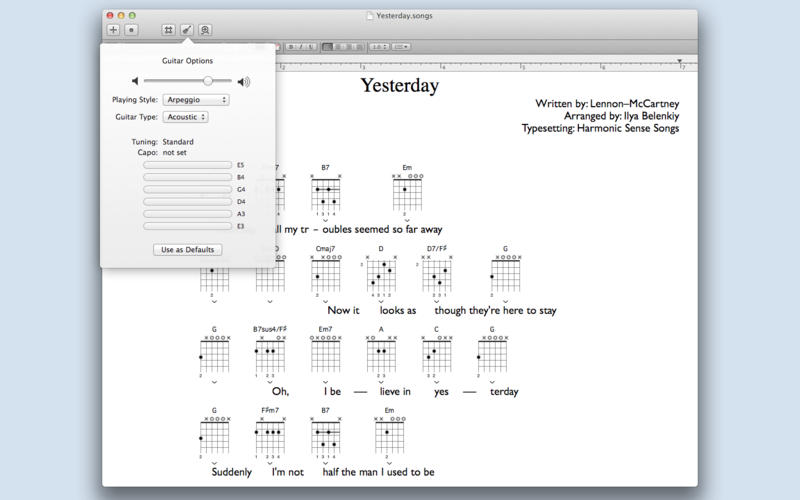The height and width of the screenshot is (500, 800).
Task: Expand the chevron under the Cmaj7 chord
Action: [x=326, y=302]
